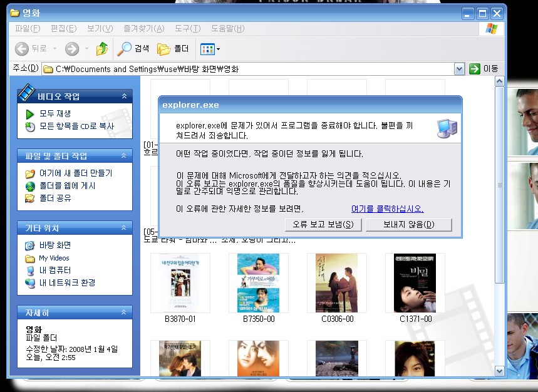Click the scrollbar down arrow
This screenshot has width=538, height=392.
[x=500, y=371]
